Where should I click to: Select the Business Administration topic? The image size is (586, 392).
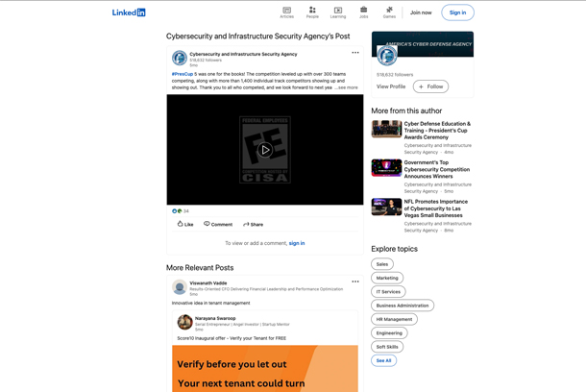coord(403,306)
